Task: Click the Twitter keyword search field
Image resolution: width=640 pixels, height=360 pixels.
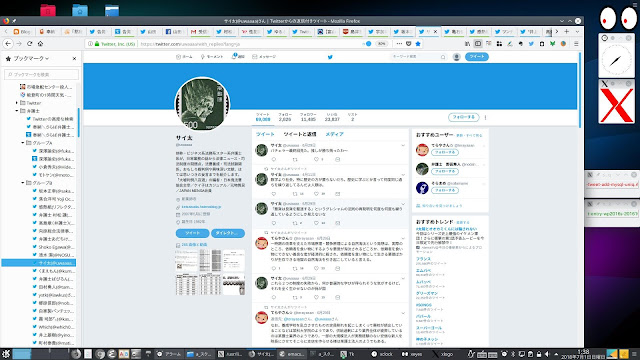Action: pyautogui.click(x=418, y=57)
